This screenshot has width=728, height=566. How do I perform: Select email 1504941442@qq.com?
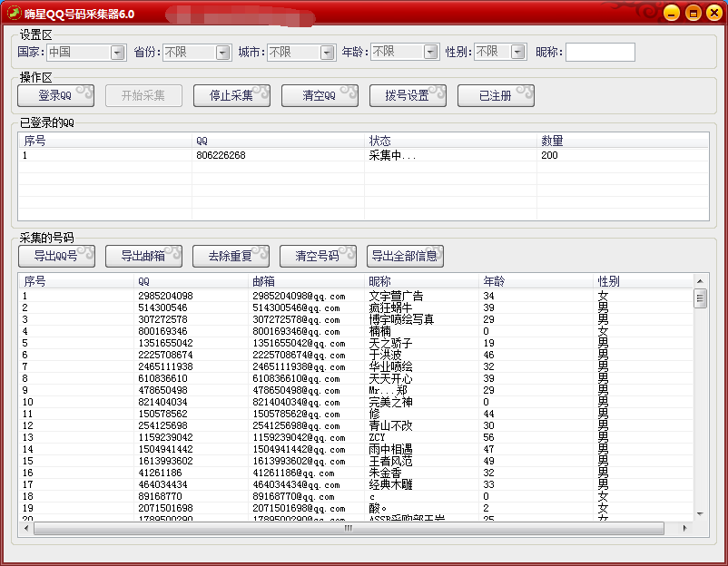299,450
